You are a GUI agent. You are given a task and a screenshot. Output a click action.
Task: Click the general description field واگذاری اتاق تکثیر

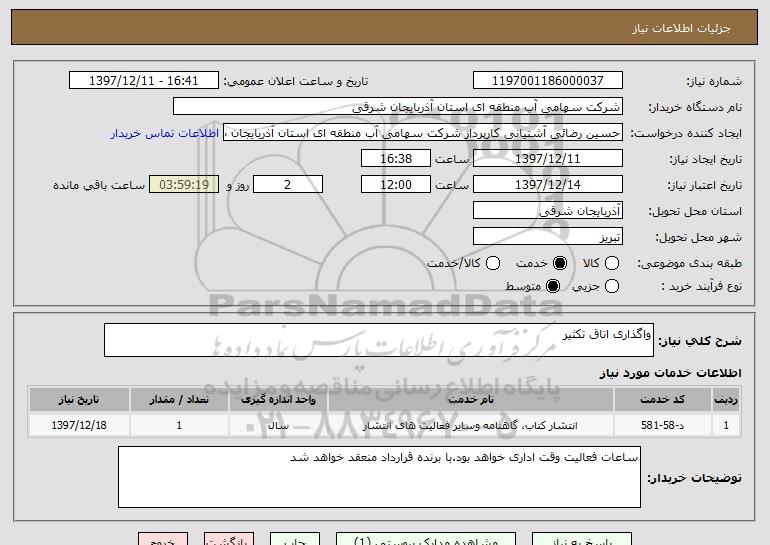tap(379, 340)
